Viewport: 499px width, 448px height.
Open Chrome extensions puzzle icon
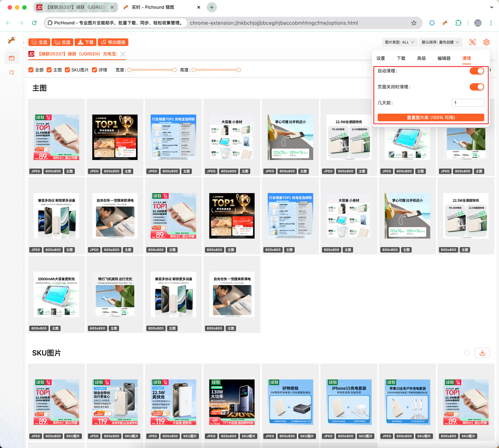(x=458, y=23)
